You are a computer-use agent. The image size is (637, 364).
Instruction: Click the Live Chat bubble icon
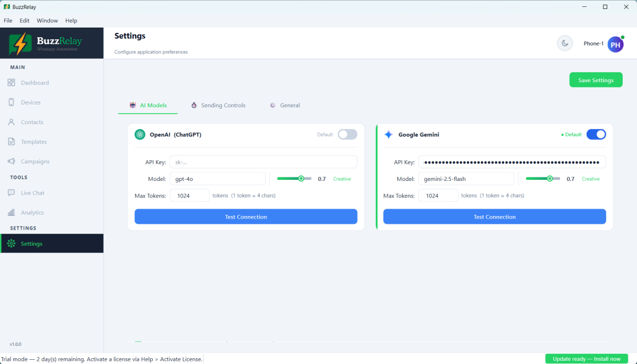11,193
